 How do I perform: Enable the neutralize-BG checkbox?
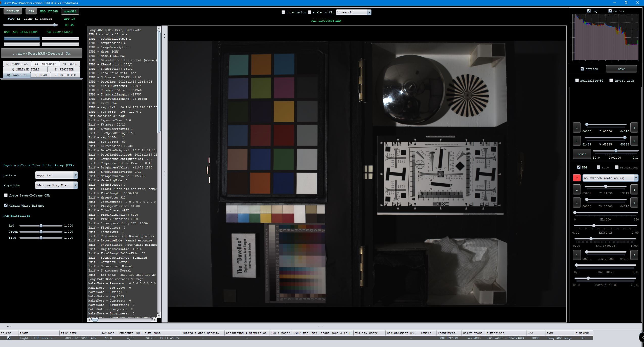coord(577,81)
